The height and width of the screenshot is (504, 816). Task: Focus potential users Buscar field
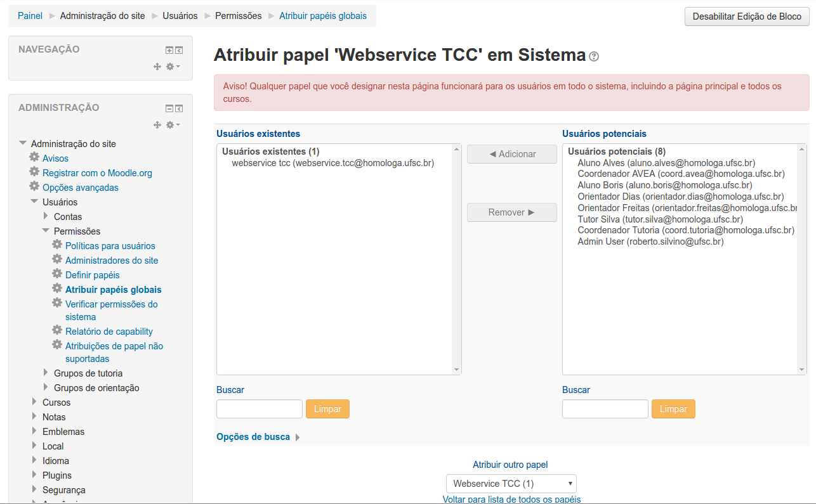coord(605,409)
